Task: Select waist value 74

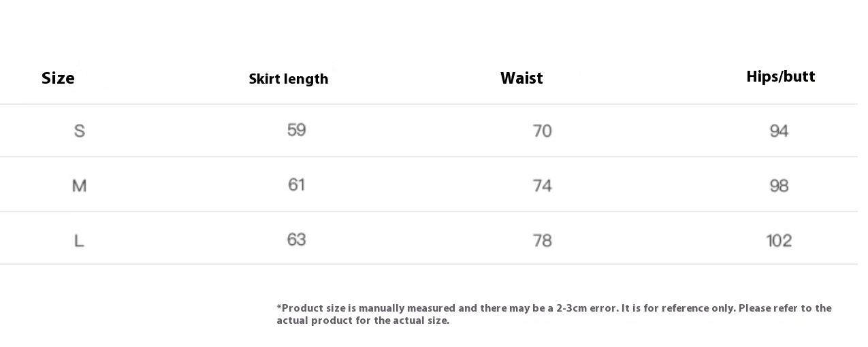Action: point(542,186)
